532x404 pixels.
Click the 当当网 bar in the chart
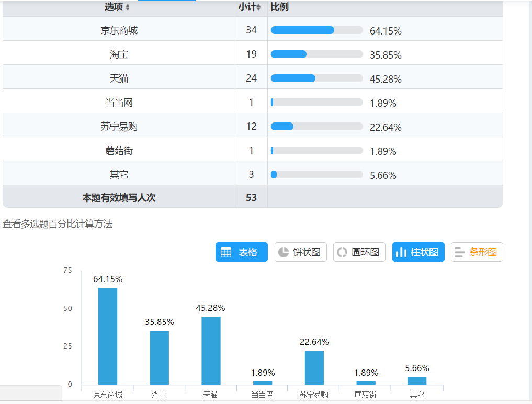[263, 383]
